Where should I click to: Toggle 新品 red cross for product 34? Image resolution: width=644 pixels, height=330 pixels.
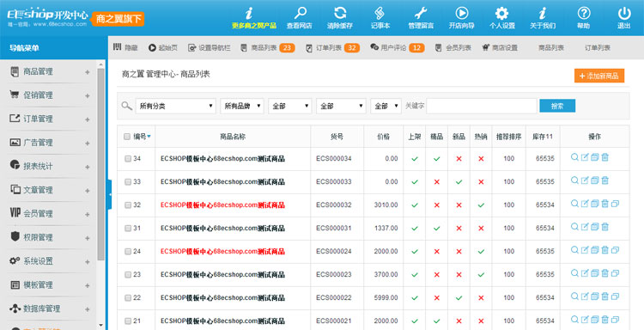[459, 159]
